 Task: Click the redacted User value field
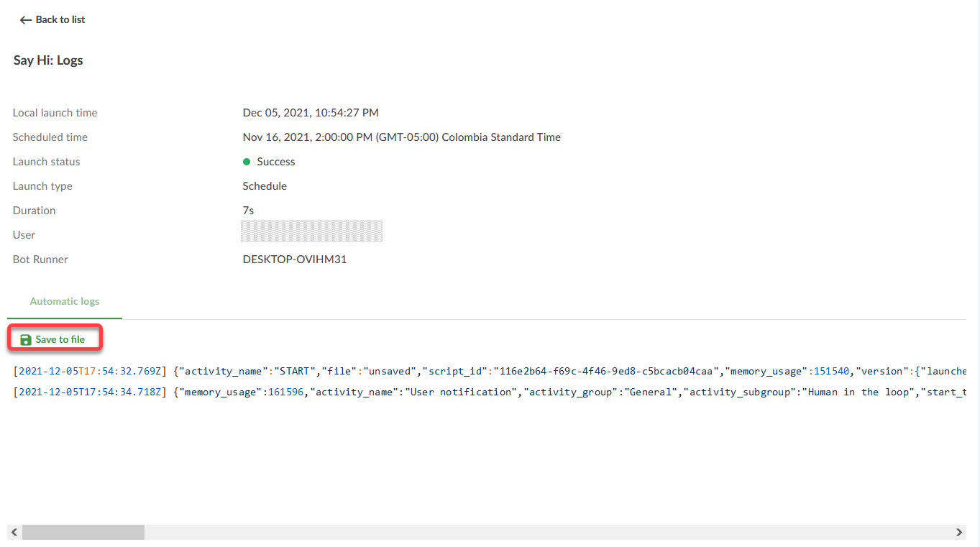click(312, 231)
